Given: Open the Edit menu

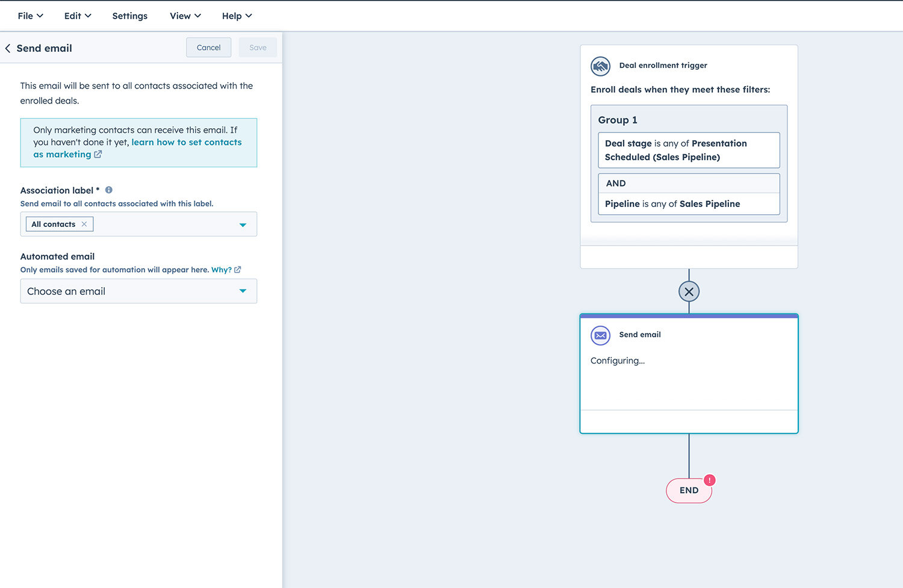Looking at the screenshot, I should pyautogui.click(x=78, y=16).
